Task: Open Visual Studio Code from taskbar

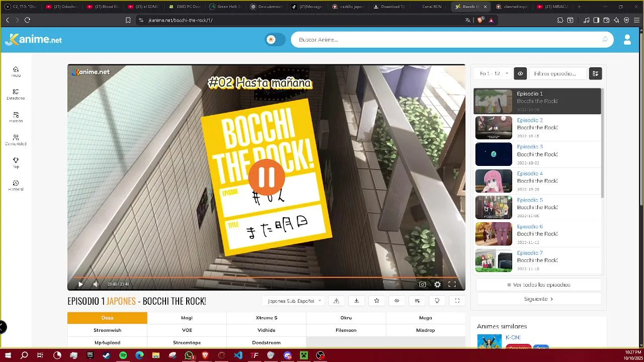Action: coord(238,355)
